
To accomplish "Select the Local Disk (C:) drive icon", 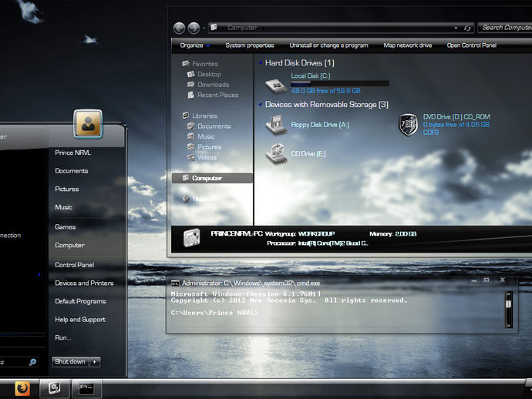I will 276,85.
